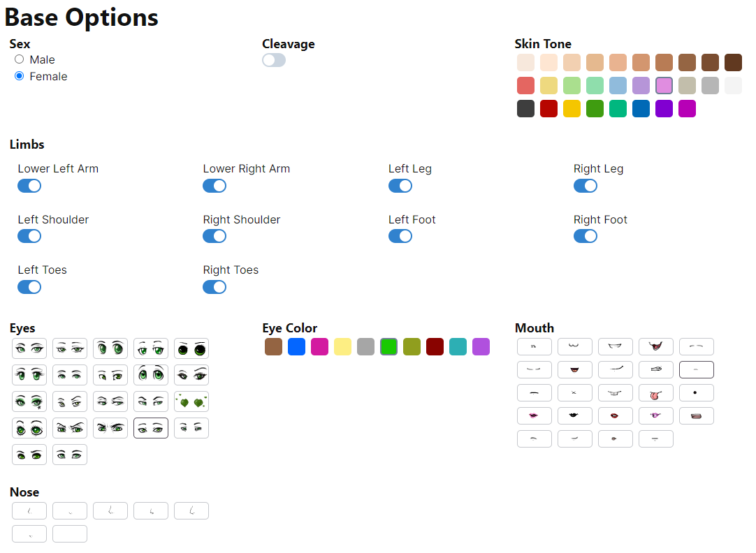Select the red open-lips mouth style
Image resolution: width=756 pixels, height=553 pixels.
click(x=615, y=416)
